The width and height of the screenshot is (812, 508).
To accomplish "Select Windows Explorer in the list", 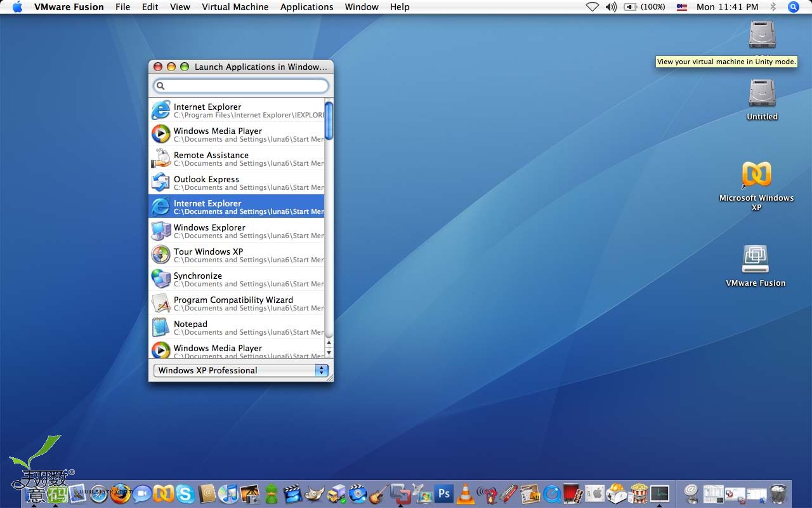I will pyautogui.click(x=237, y=231).
